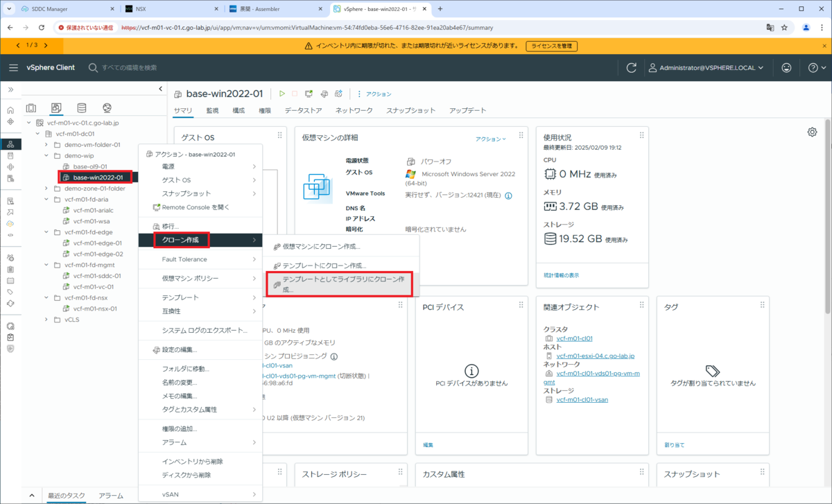Screen dimensions: 832x504
Task: Open 電源 submenu in context menu
Action: (200, 167)
